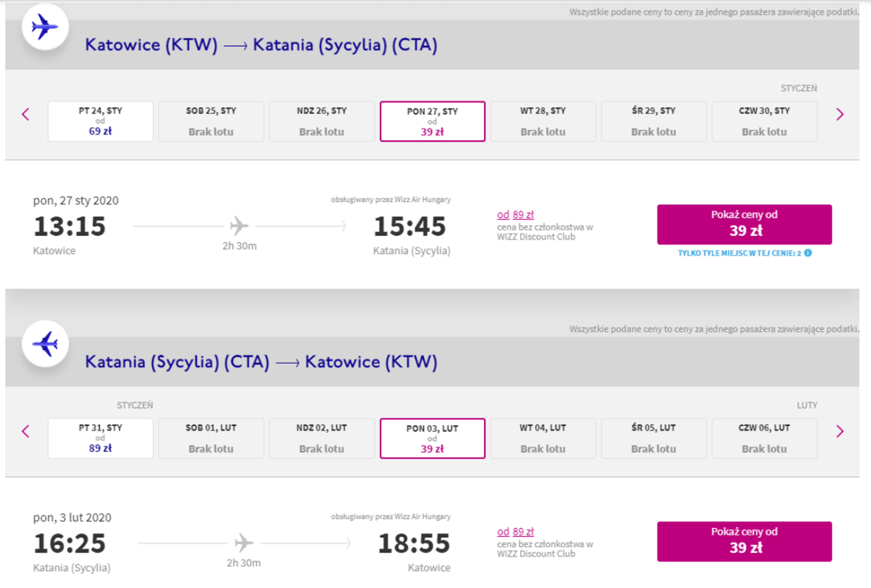Click CZW 06 LUT return date cell
871x588 pixels.
click(x=764, y=439)
